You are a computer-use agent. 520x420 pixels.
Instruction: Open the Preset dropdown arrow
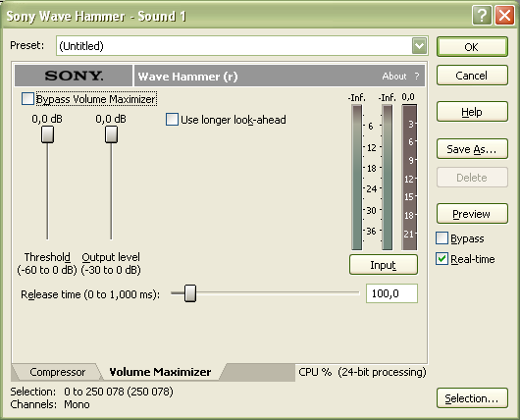point(420,46)
